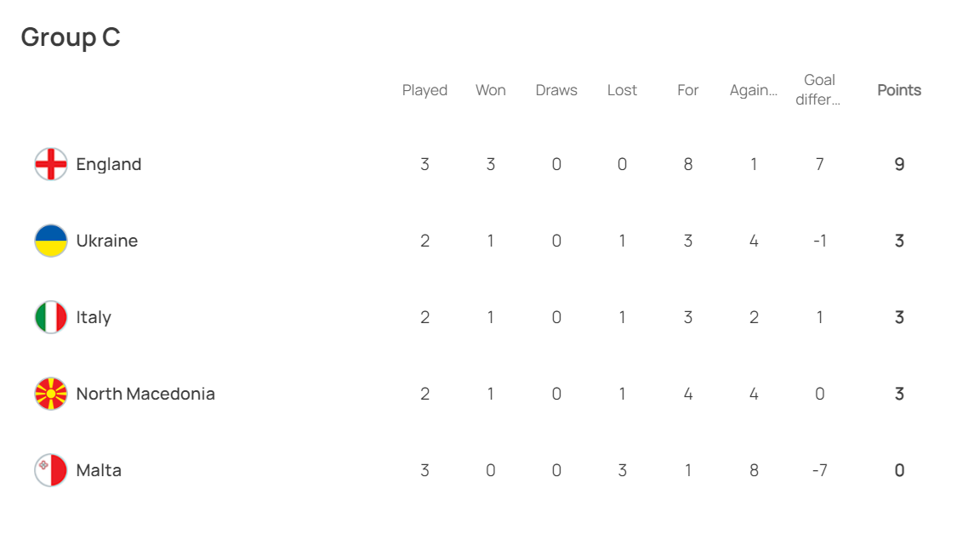This screenshot has height=551, width=980.
Task: Click the Group C heading
Action: tap(71, 37)
